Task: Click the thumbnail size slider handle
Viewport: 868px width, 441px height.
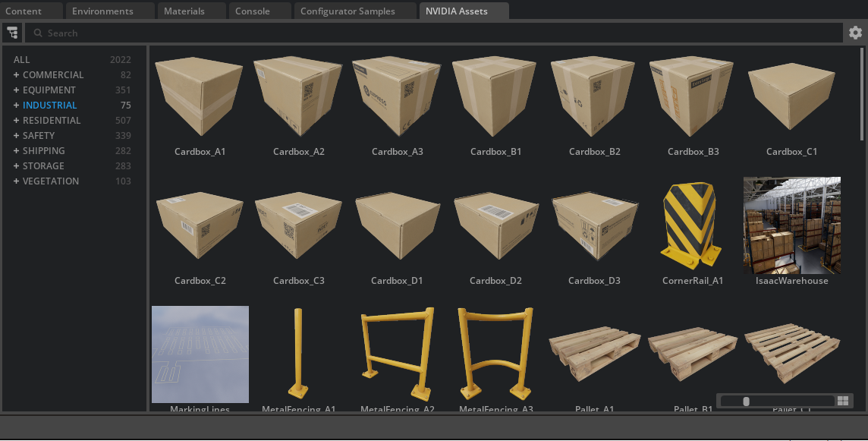Action: coord(746,401)
